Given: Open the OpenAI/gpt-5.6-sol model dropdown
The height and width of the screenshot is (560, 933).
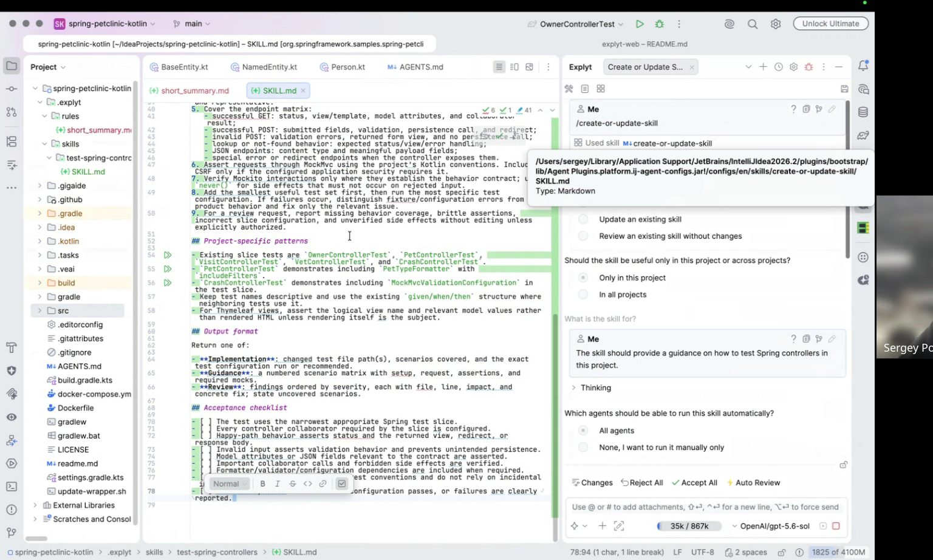Looking at the screenshot, I should tap(770, 526).
